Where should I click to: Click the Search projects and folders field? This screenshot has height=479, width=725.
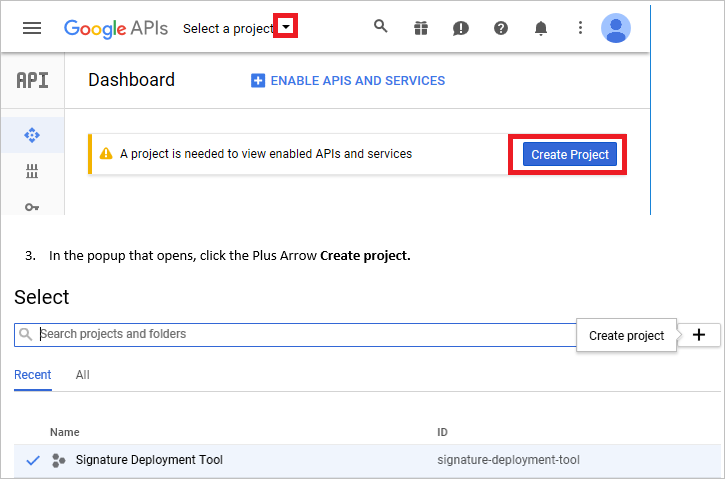(300, 334)
